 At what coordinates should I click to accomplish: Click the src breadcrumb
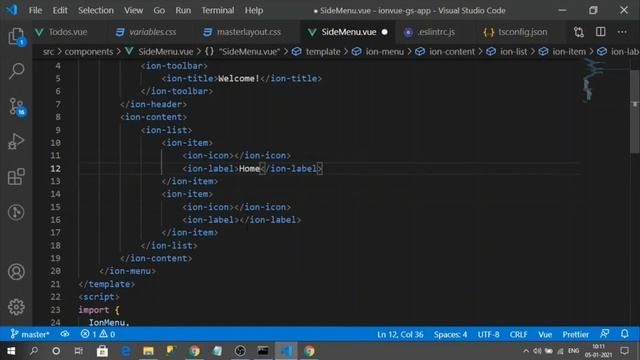pos(48,52)
